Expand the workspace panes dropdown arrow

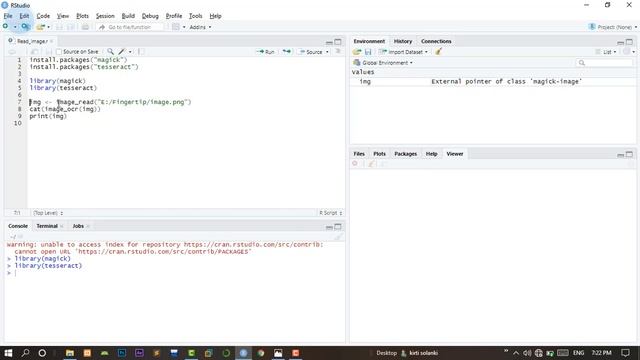coord(184,27)
